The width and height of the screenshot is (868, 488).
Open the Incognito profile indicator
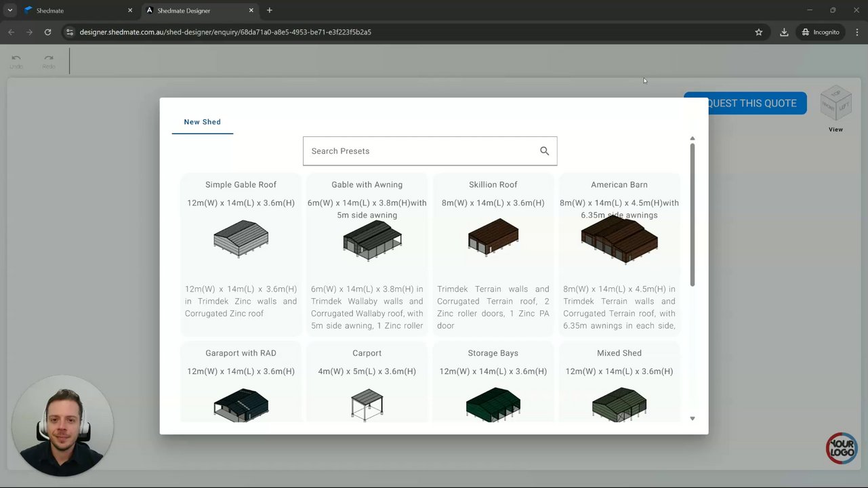point(821,32)
